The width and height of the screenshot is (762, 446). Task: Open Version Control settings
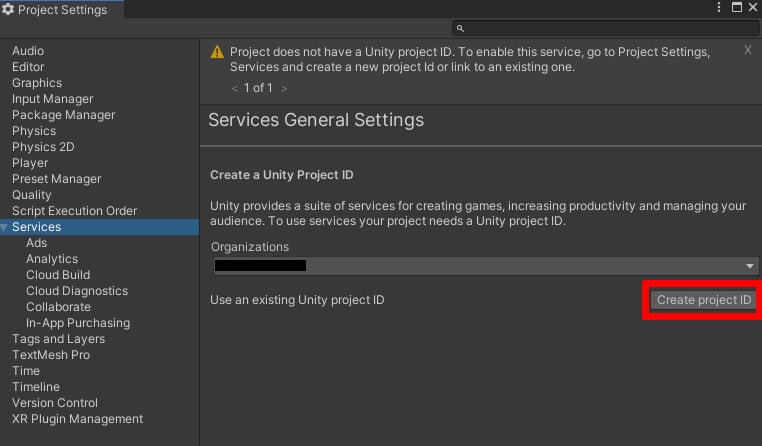coord(55,403)
